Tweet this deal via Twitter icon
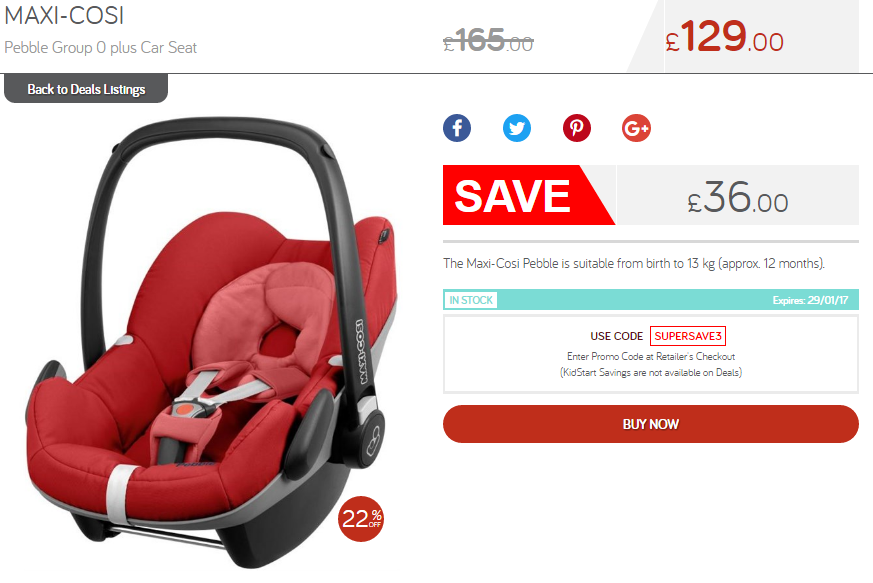 [517, 128]
